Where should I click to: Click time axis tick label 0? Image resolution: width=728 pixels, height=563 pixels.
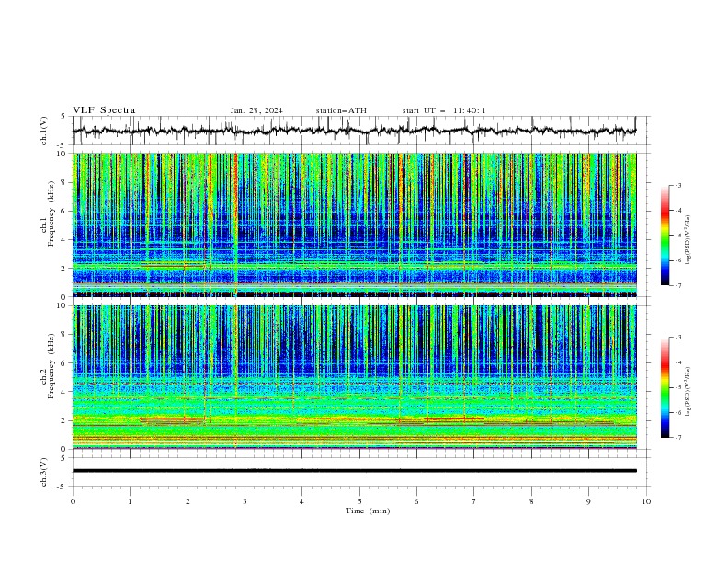pos(73,501)
